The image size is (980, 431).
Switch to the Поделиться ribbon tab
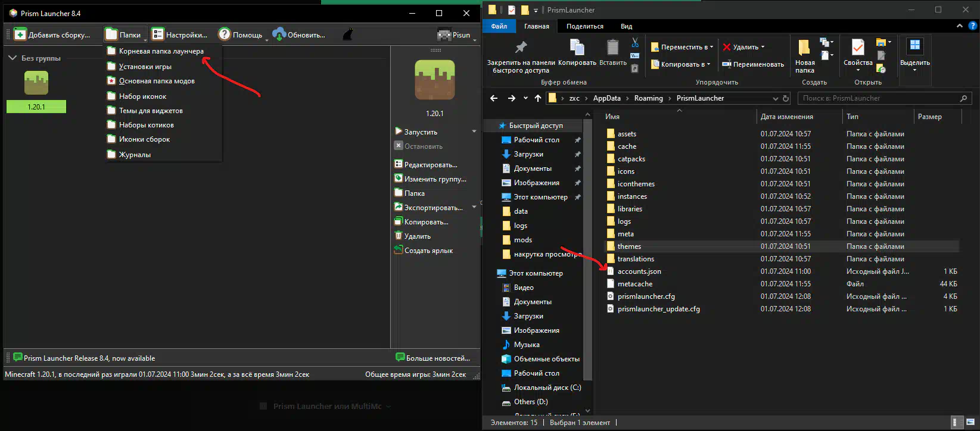585,26
